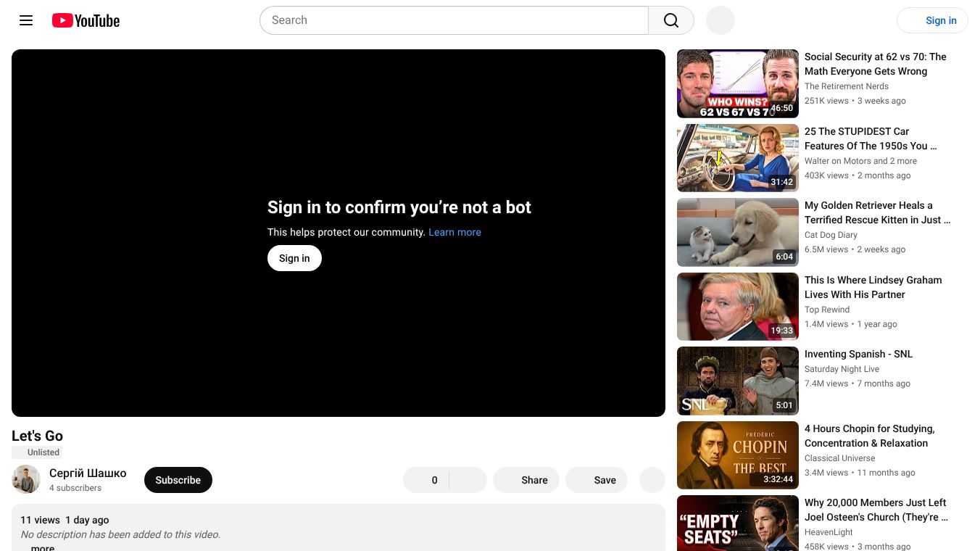Click '6.5M views • 2 weeks ago' text
The width and height of the screenshot is (980, 551).
(855, 249)
